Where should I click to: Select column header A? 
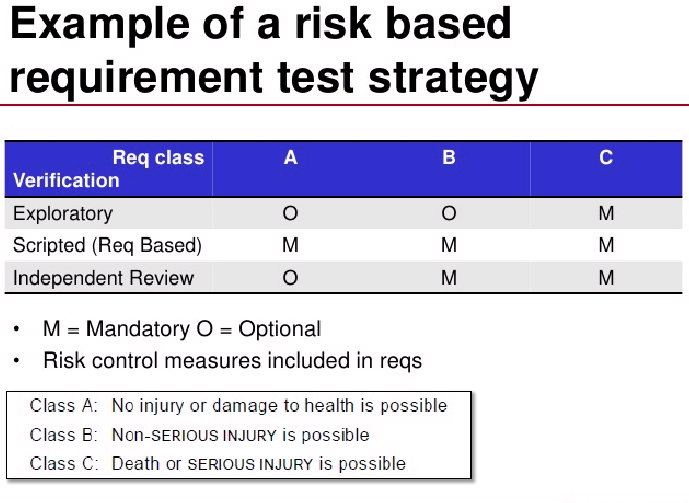[x=290, y=157]
